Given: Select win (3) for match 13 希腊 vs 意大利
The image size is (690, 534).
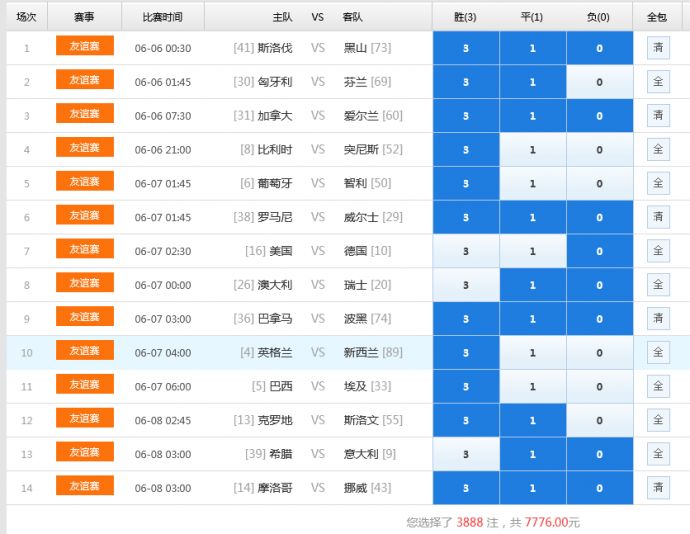Looking at the screenshot, I should (466, 454).
